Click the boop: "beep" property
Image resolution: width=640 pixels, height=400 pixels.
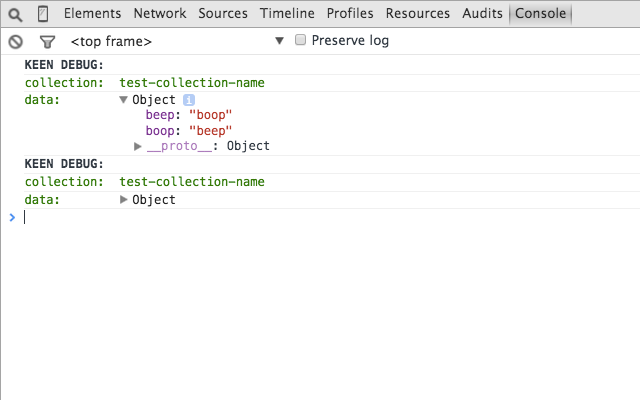pyautogui.click(x=189, y=131)
